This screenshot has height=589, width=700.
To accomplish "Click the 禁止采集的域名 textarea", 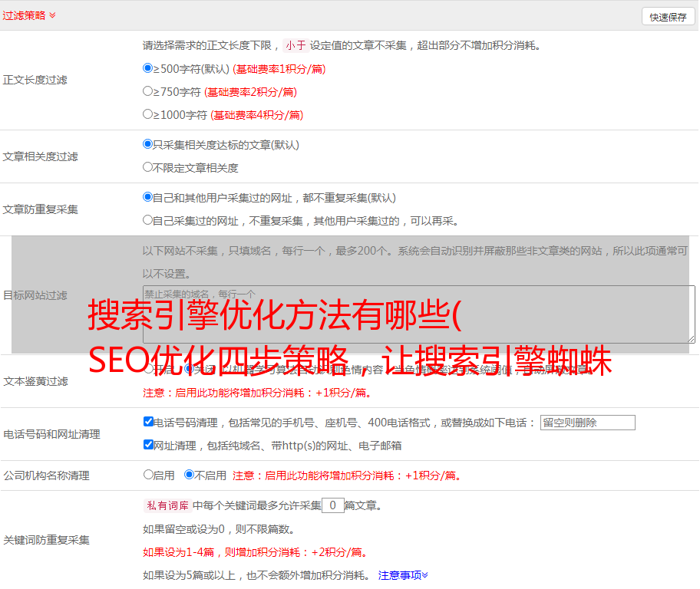I will (419, 314).
